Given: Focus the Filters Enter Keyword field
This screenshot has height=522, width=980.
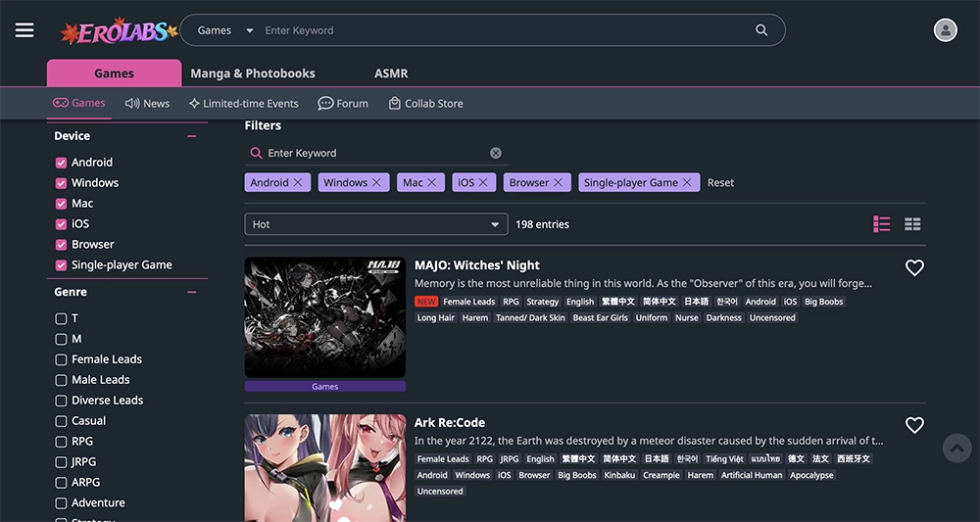Looking at the screenshot, I should [375, 153].
